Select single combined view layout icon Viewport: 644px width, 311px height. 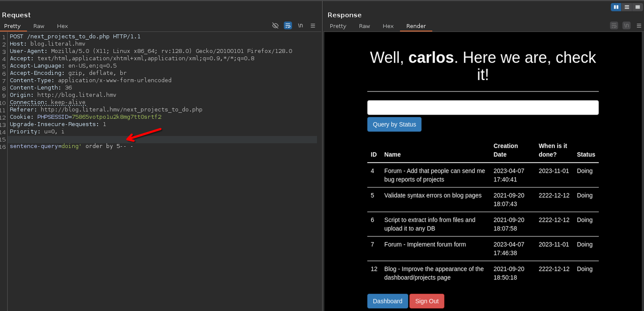pos(638,7)
